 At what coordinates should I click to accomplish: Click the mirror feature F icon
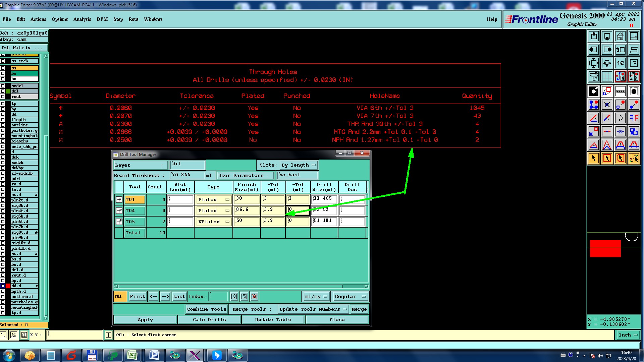(634, 118)
